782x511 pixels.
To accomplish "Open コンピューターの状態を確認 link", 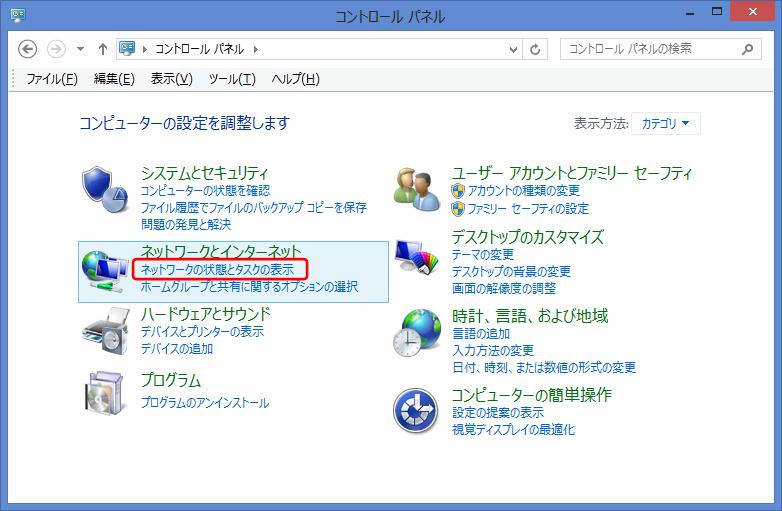I will 205,190.
